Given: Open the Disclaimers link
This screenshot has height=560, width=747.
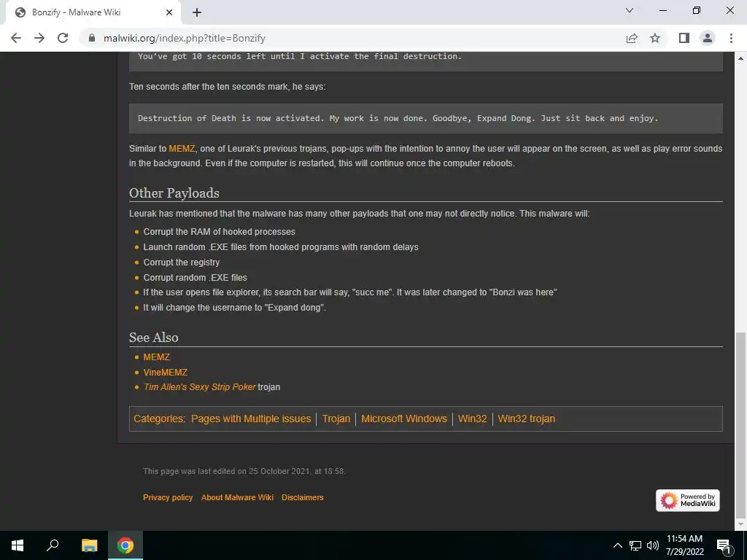Looking at the screenshot, I should point(303,497).
